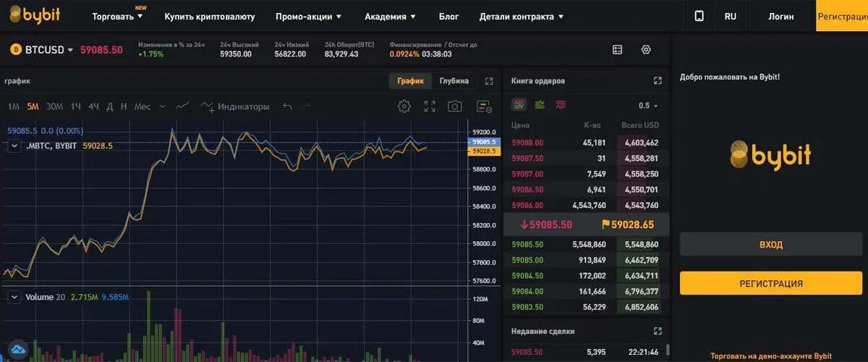Undo the last chart action
Viewport: 868px width, 362px height.
[x=287, y=106]
